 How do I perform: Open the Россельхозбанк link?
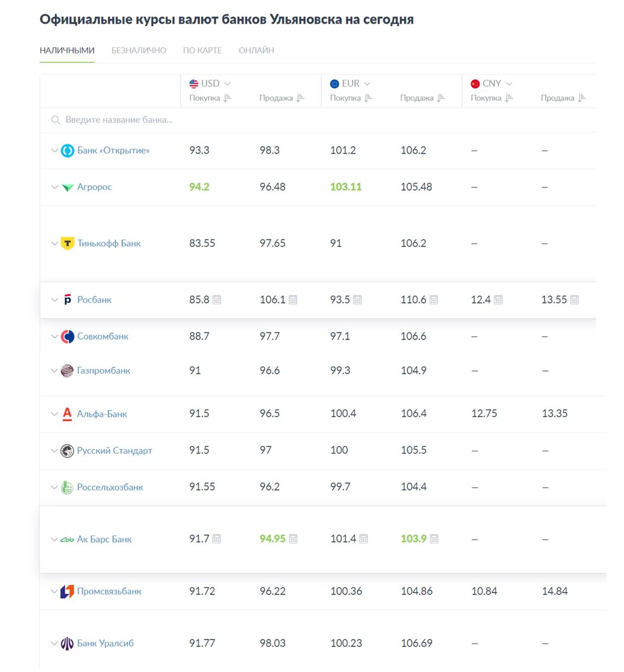(110, 487)
